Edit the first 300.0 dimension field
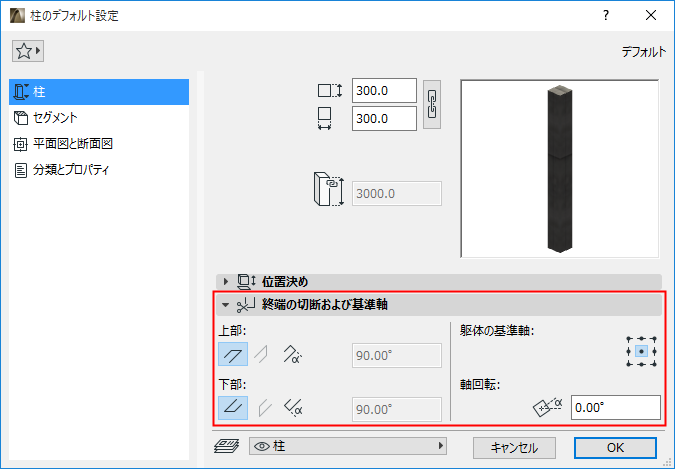This screenshot has height=469, width=675. pyautogui.click(x=384, y=91)
